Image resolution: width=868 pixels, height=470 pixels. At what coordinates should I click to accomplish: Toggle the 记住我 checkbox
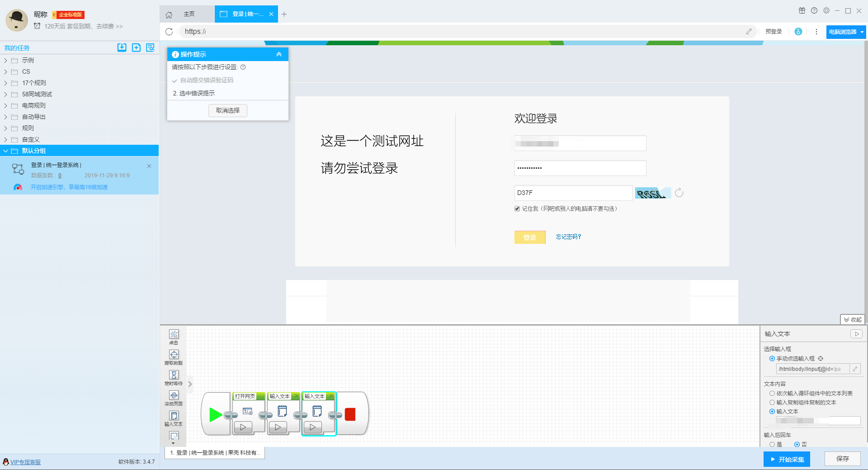coord(517,209)
